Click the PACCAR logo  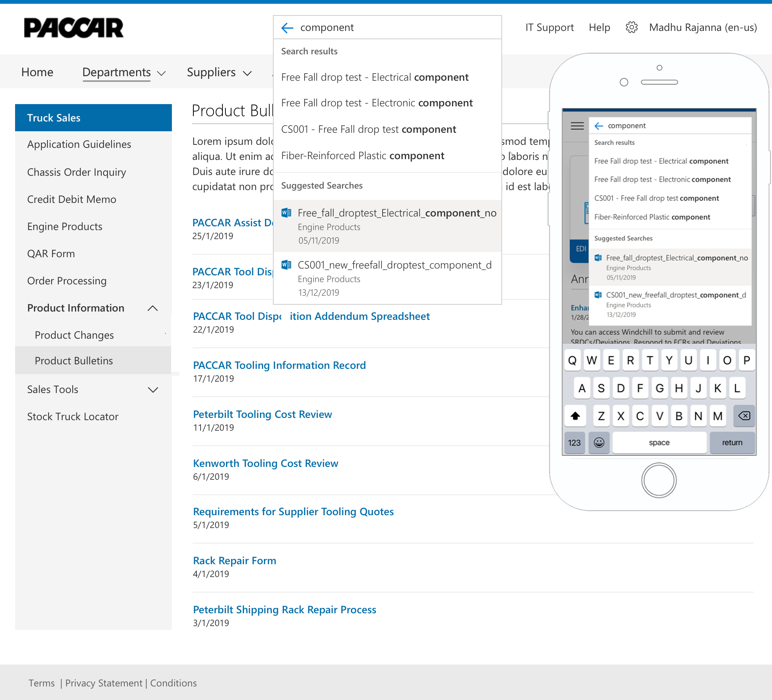(x=74, y=28)
